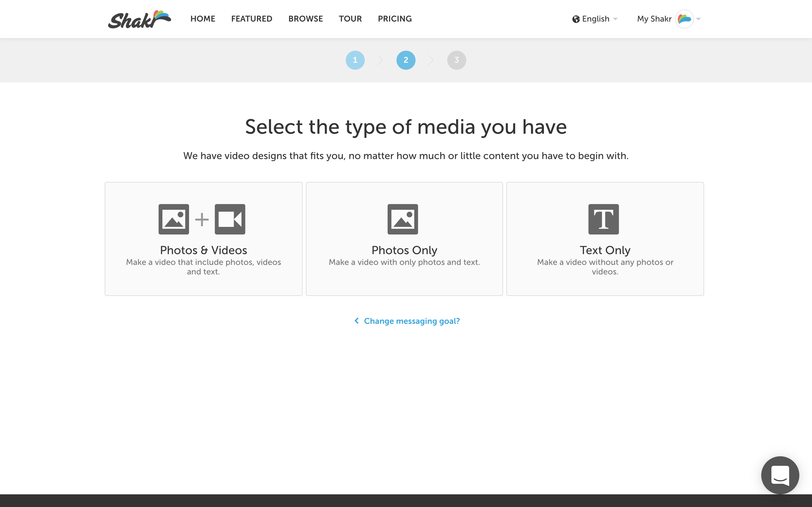Image resolution: width=812 pixels, height=507 pixels.
Task: Open the TOUR page
Action: click(x=350, y=19)
